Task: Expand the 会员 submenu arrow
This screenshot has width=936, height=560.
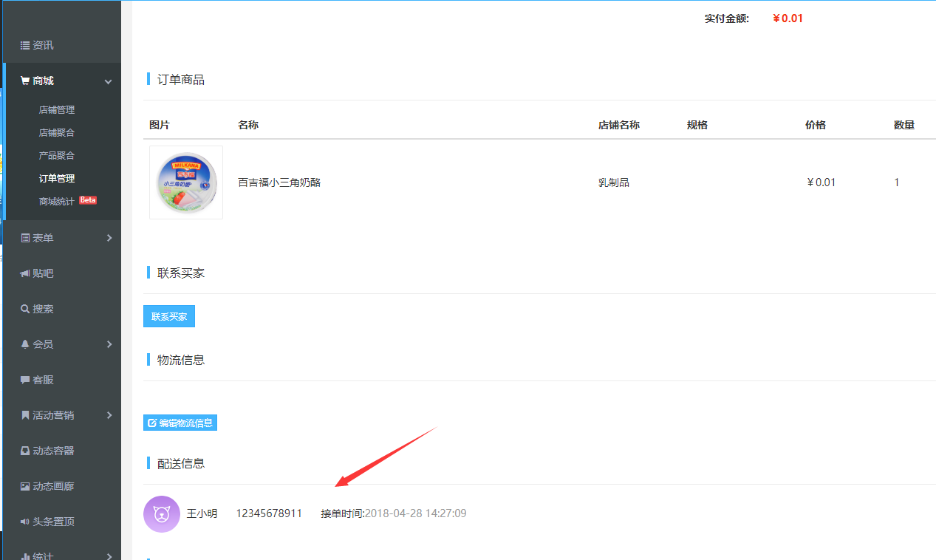Action: click(109, 344)
